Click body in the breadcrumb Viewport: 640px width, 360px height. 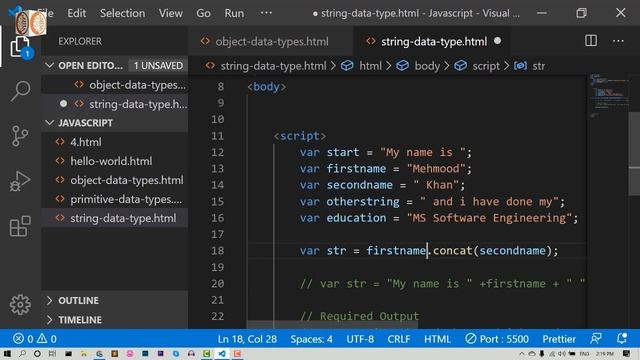click(427, 66)
